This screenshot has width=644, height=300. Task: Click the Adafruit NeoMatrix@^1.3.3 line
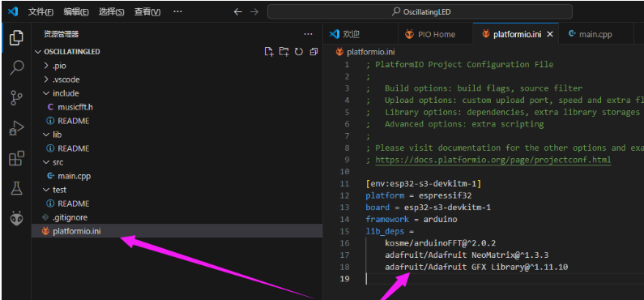point(467,255)
